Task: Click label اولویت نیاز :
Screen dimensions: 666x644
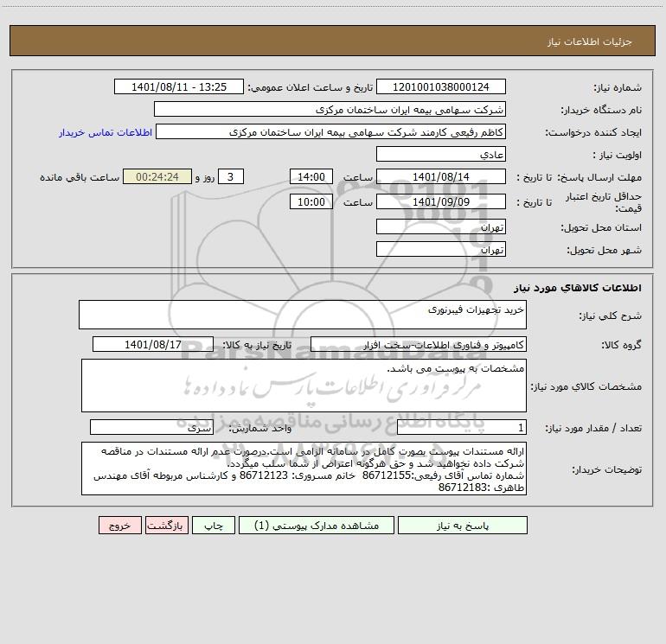Action: tap(618, 156)
